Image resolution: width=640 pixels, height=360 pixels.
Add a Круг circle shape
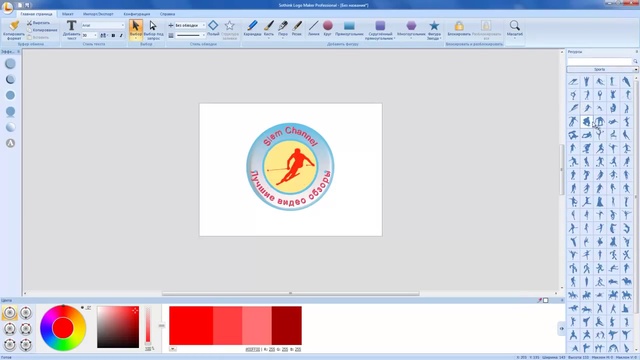(327, 26)
